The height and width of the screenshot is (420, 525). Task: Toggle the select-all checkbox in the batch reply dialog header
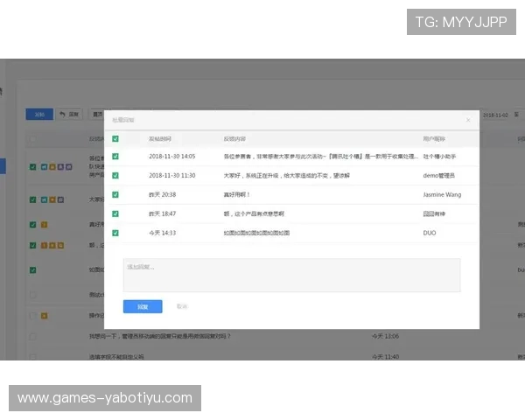click(115, 138)
